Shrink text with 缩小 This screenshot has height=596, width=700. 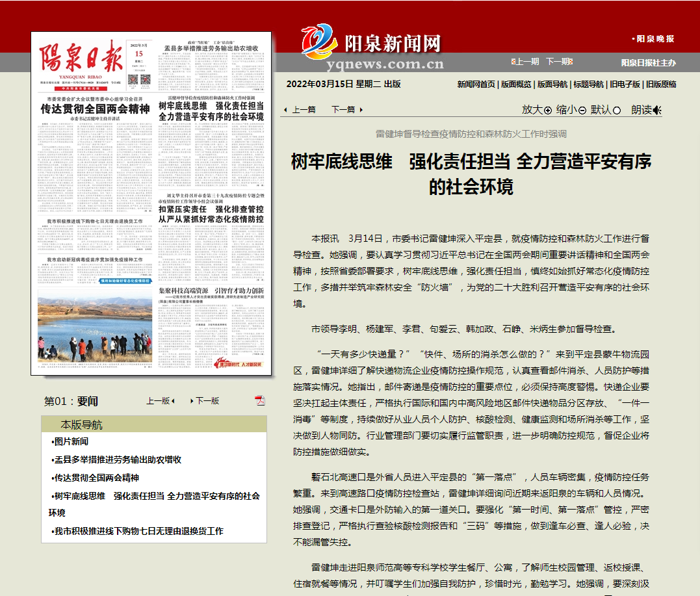[567, 110]
